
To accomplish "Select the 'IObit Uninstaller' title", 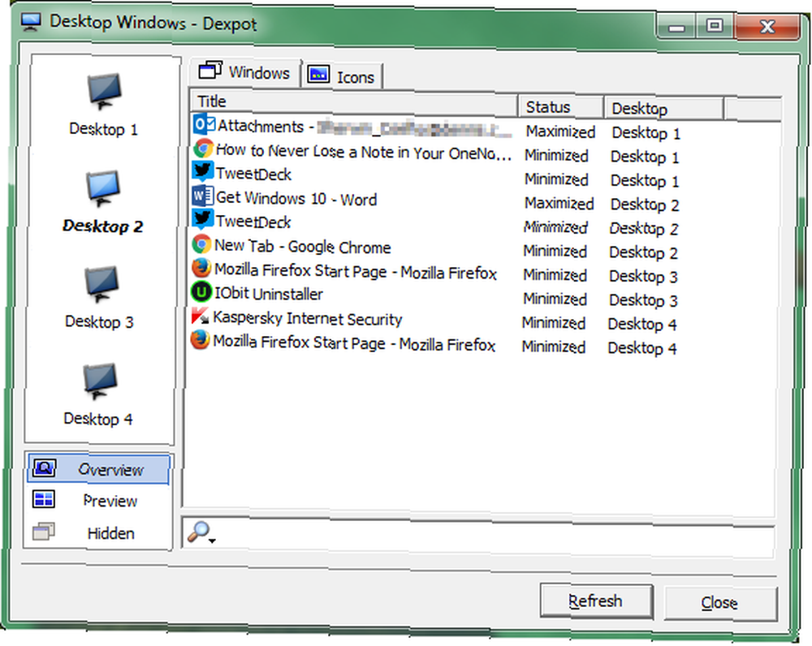I will [269, 294].
